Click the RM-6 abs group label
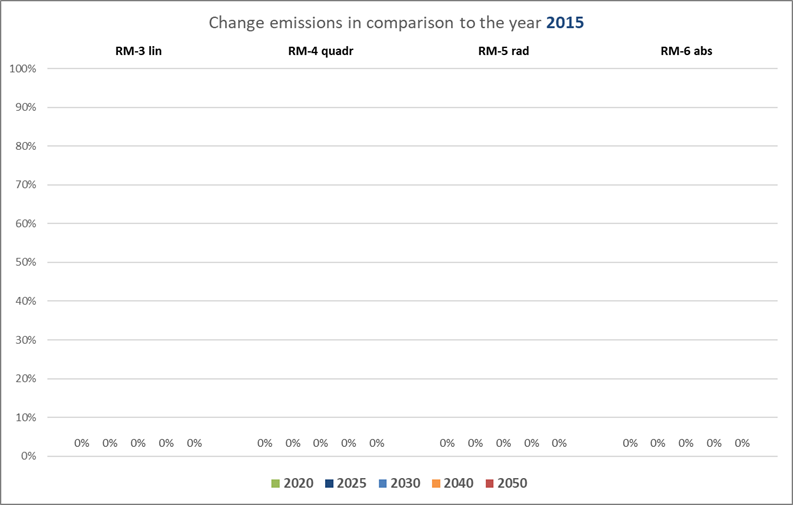The width and height of the screenshot is (793, 505). click(x=685, y=50)
